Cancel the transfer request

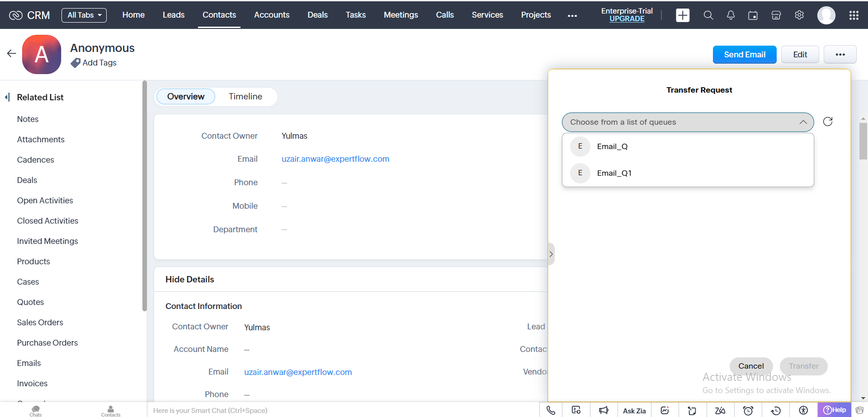pos(750,366)
